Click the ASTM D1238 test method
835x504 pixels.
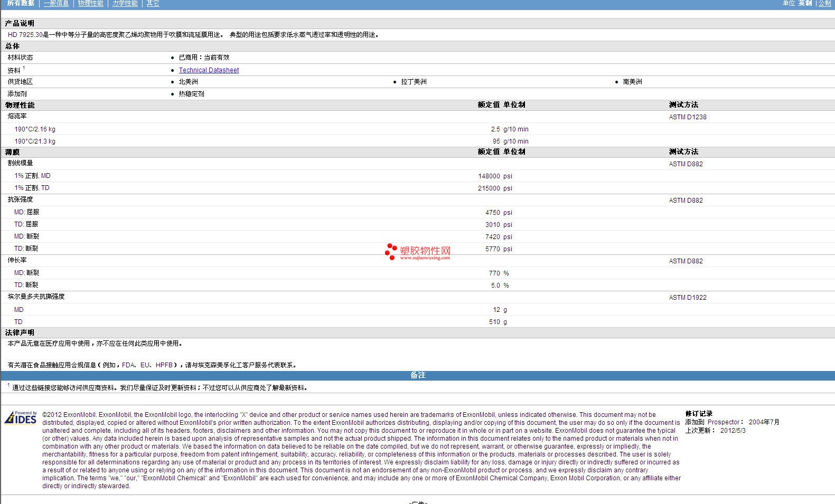tap(688, 117)
